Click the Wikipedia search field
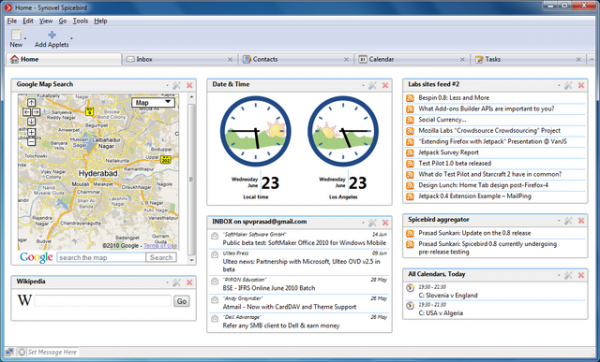Image resolution: width=600 pixels, height=362 pixels. click(x=103, y=301)
